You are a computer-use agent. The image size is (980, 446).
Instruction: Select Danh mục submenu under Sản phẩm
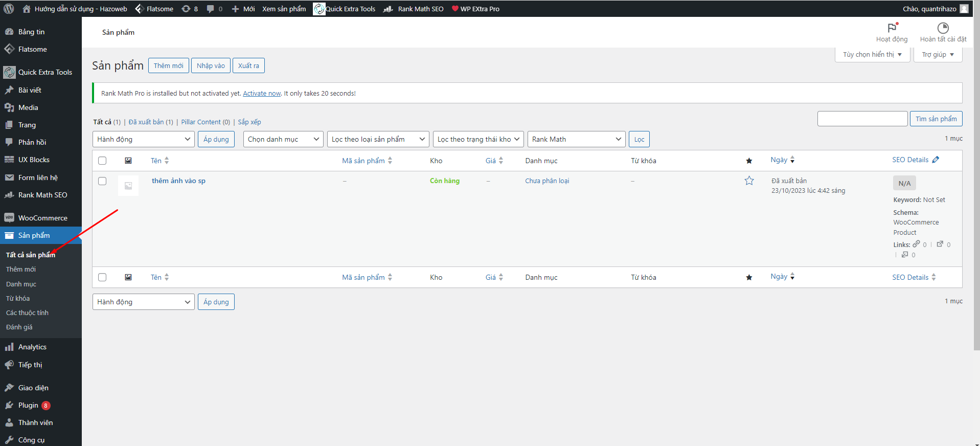click(21, 284)
